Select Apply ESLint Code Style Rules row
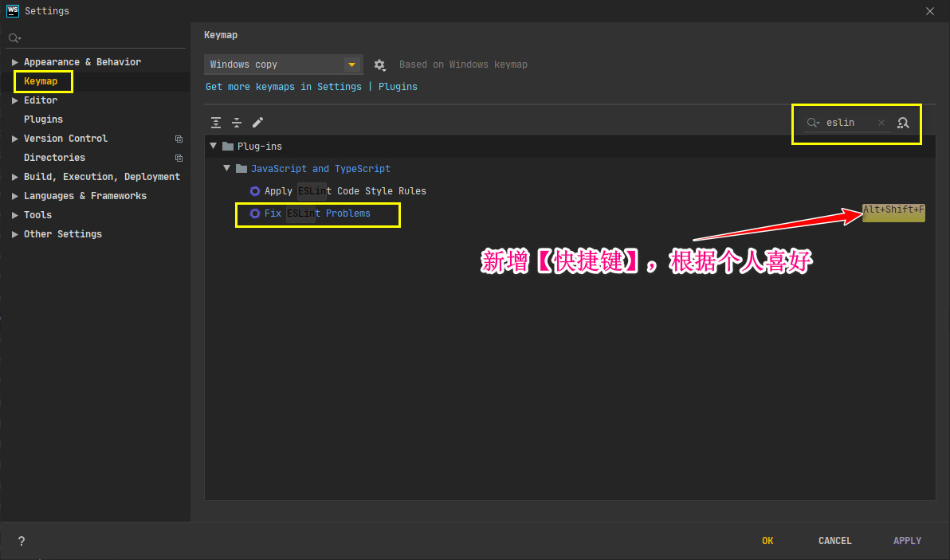Image resolution: width=950 pixels, height=560 pixels. pyautogui.click(x=570, y=191)
